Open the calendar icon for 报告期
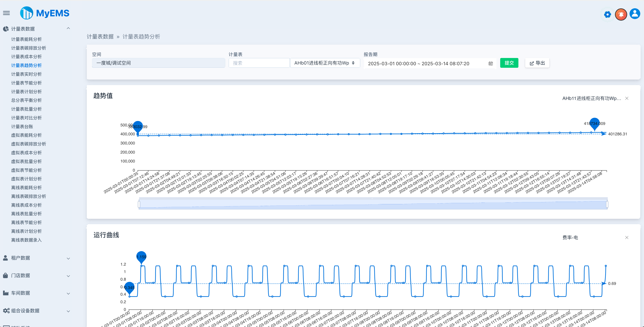644x327 pixels. coord(490,63)
